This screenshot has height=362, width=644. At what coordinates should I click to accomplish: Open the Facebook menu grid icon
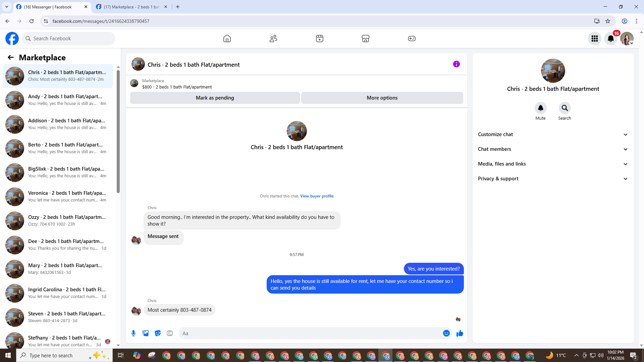[x=595, y=39]
